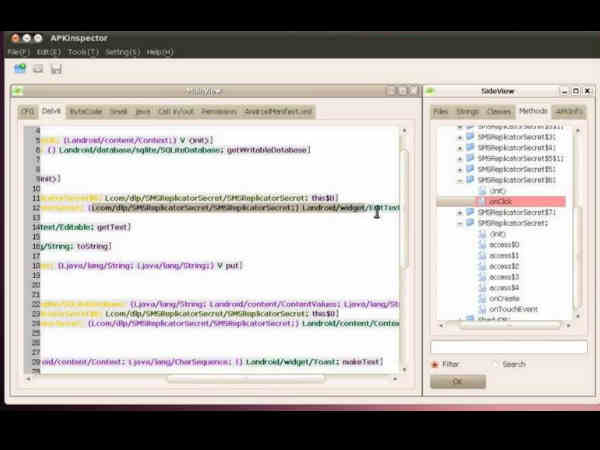Click the highlighted code line 12
Viewport: 600px width, 450px height.
(220, 208)
